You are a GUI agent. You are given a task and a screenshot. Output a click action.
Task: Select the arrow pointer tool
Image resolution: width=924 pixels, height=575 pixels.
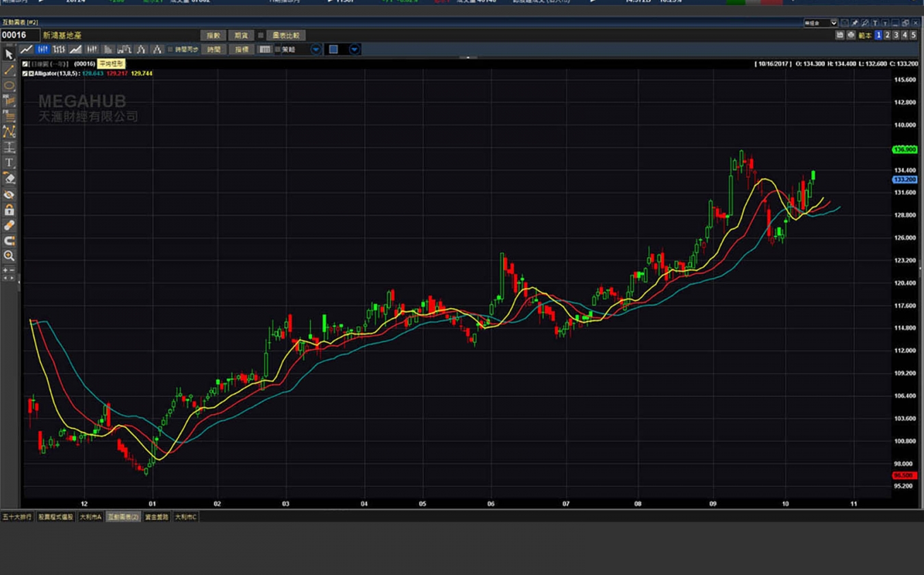click(9, 54)
